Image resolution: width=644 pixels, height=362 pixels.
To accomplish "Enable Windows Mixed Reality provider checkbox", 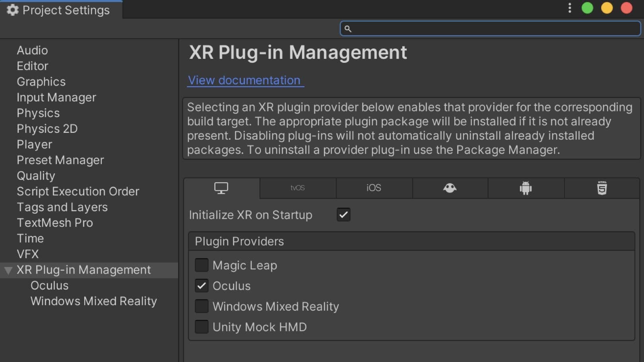I will pos(202,306).
